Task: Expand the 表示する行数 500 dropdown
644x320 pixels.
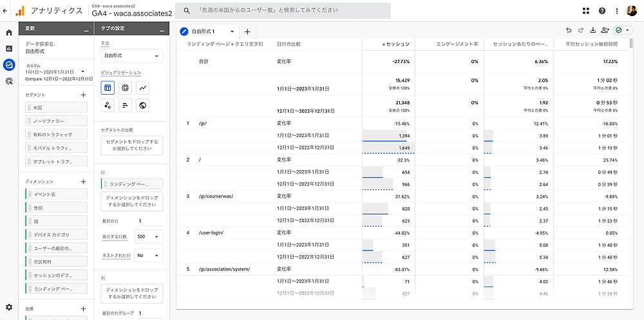Action: click(148, 237)
